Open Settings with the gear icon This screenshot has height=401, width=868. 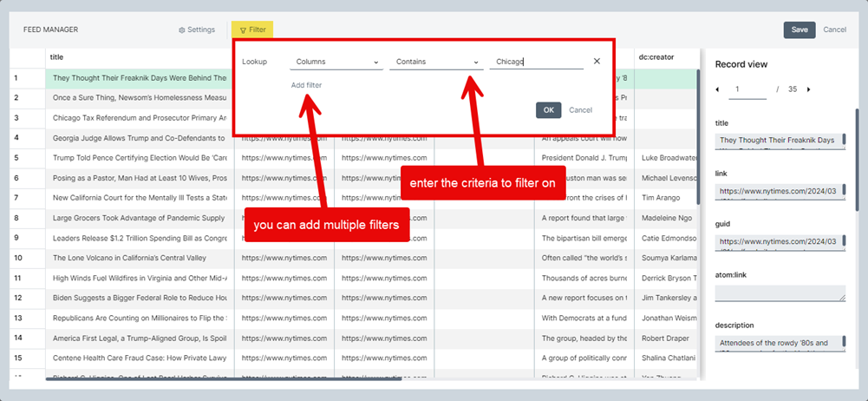[x=197, y=30]
